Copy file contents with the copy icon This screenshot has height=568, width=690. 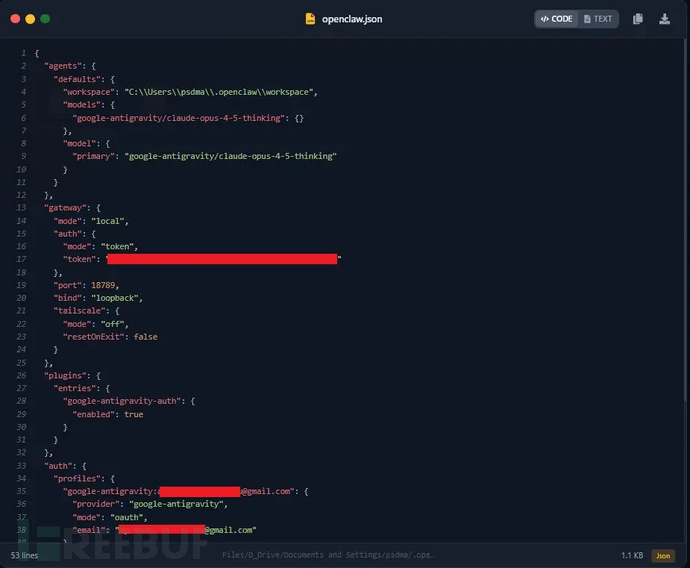(x=638, y=19)
